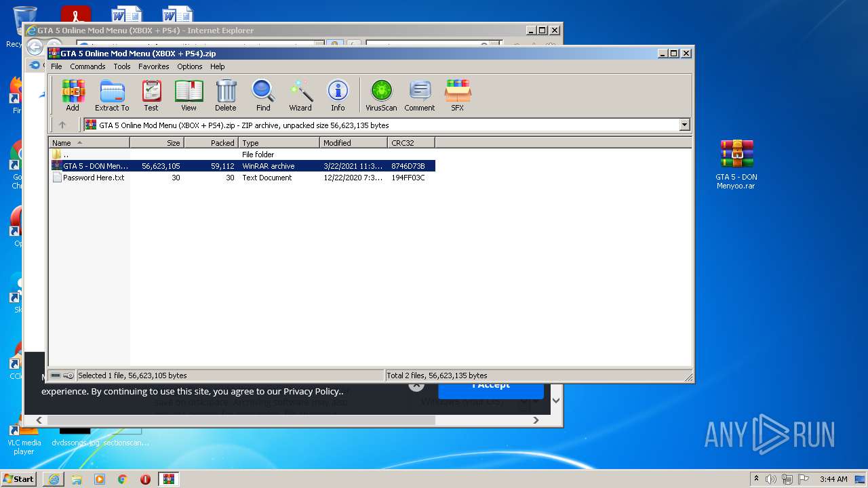
Task: Open the media player taskbar icon
Action: [100, 479]
